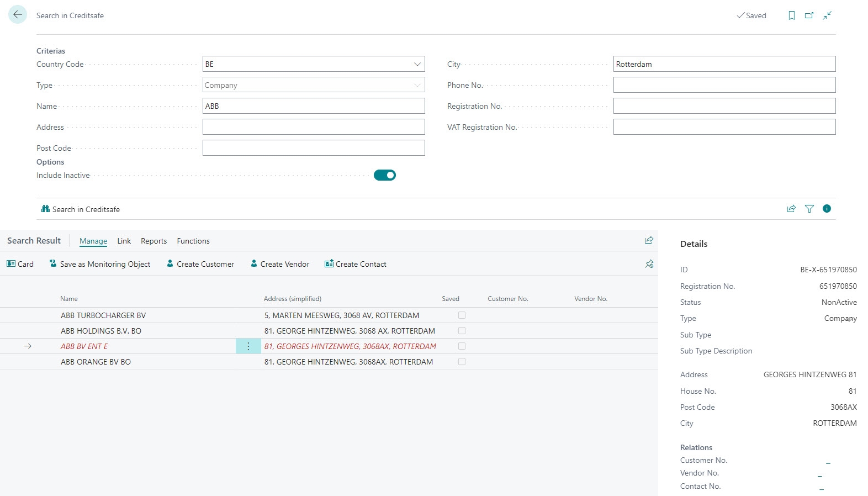The image size is (868, 496).
Task: Open the Functions menu
Action: pyautogui.click(x=193, y=241)
